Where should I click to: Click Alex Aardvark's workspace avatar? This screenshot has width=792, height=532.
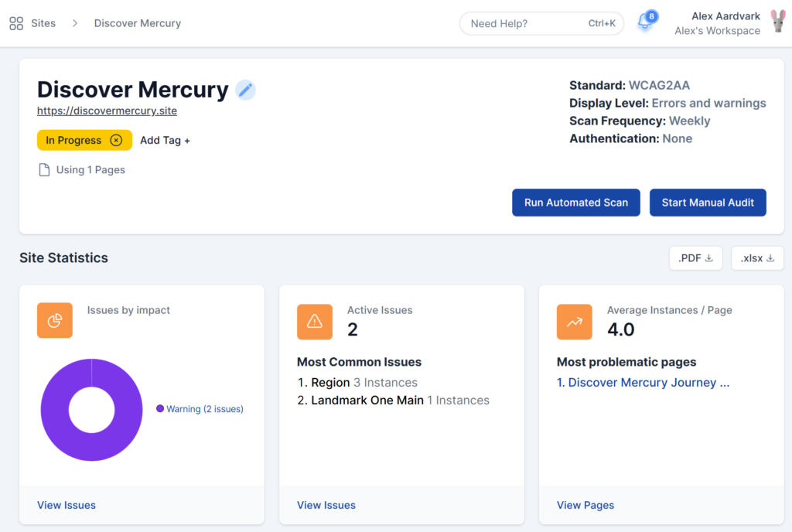point(777,22)
